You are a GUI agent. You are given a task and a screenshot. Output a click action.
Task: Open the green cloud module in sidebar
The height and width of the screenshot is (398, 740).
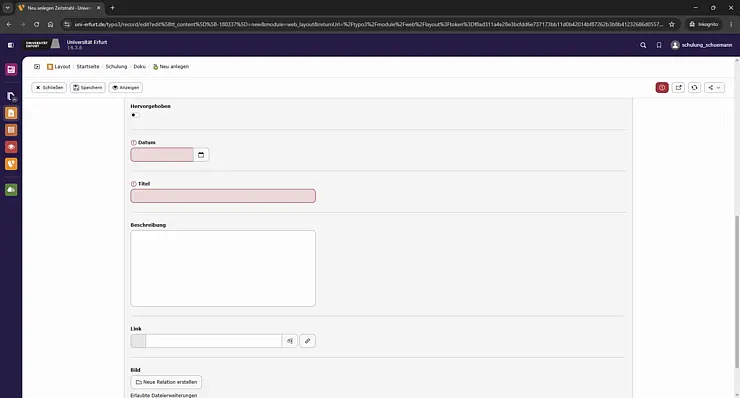[11, 190]
